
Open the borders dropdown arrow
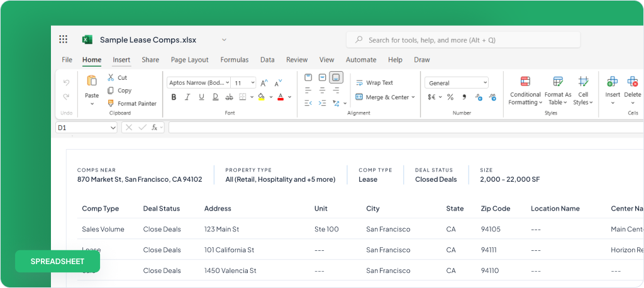pyautogui.click(x=252, y=97)
